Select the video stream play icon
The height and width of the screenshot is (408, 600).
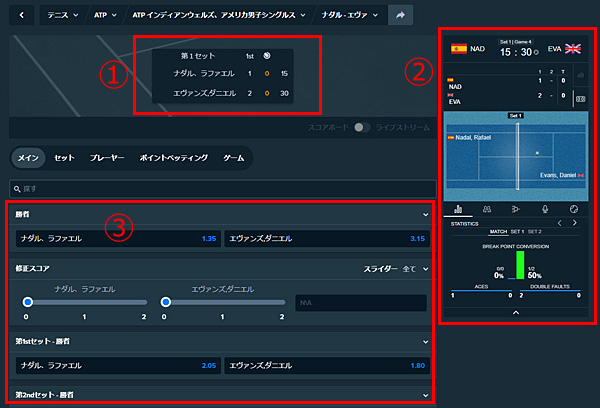(516, 209)
